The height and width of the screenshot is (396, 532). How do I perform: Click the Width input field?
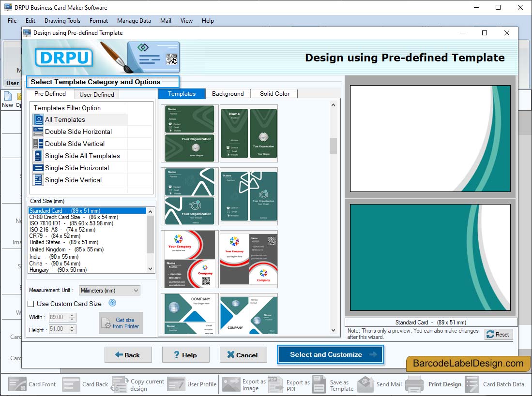[x=59, y=317]
